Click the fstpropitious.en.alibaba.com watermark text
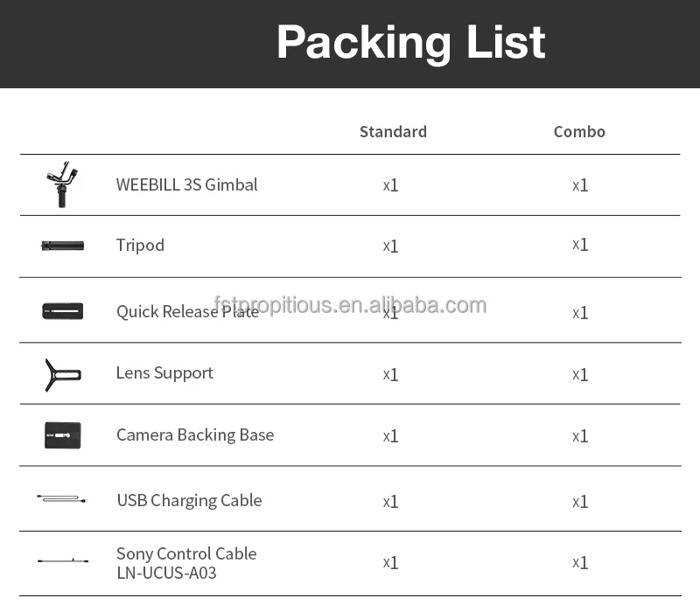Viewport: 700px width, 612px height. point(350,304)
